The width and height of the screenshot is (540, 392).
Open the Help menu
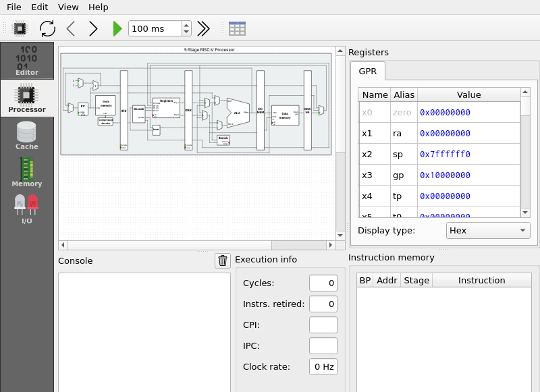(x=98, y=7)
